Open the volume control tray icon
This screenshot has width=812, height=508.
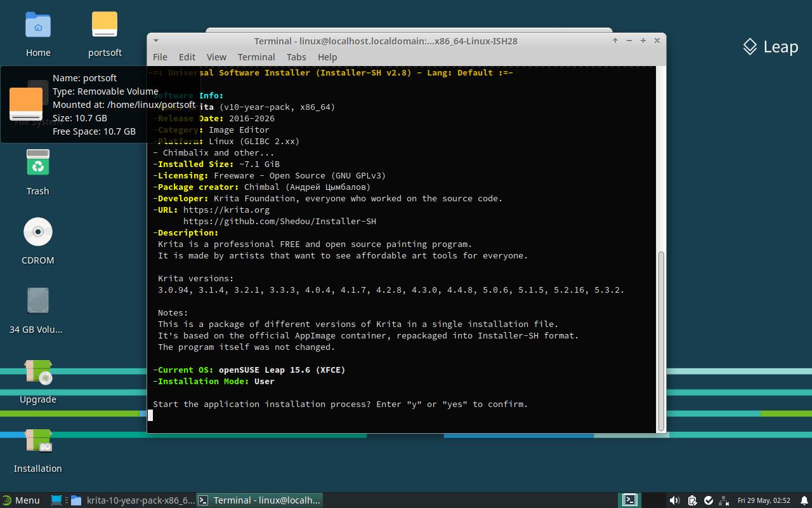(674, 500)
